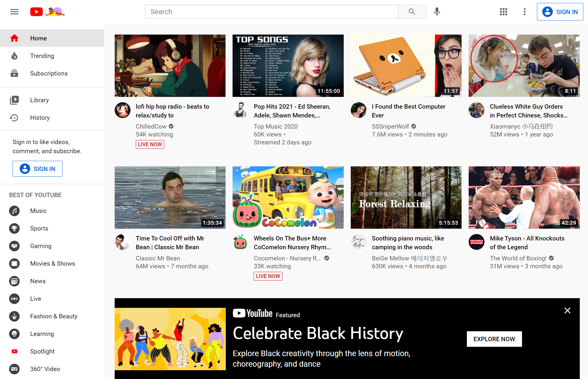Viewport: 588px width, 379px height.
Task: Play the Mike Tyson knockouts video
Action: click(524, 197)
